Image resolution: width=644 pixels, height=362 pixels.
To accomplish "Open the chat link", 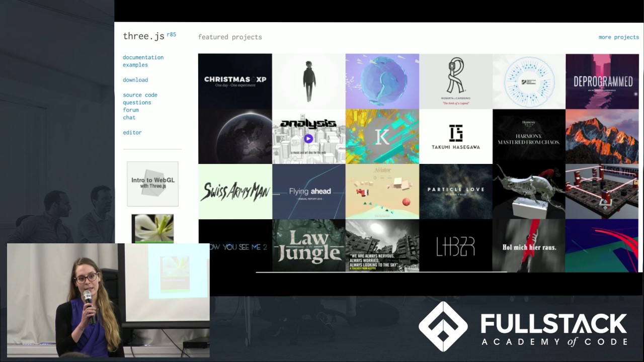I will [129, 118].
